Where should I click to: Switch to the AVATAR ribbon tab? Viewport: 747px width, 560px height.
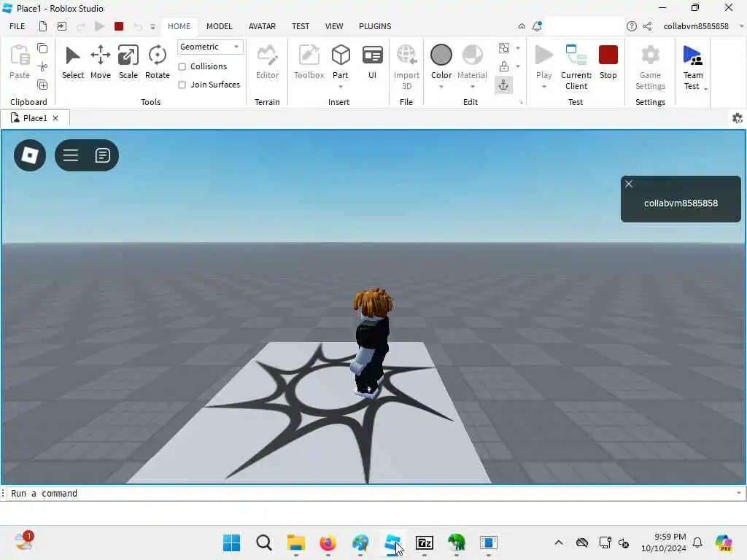tap(262, 26)
